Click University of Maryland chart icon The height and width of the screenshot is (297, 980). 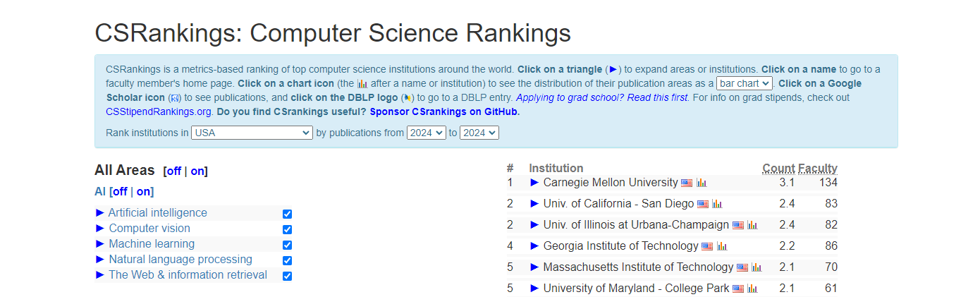click(752, 289)
